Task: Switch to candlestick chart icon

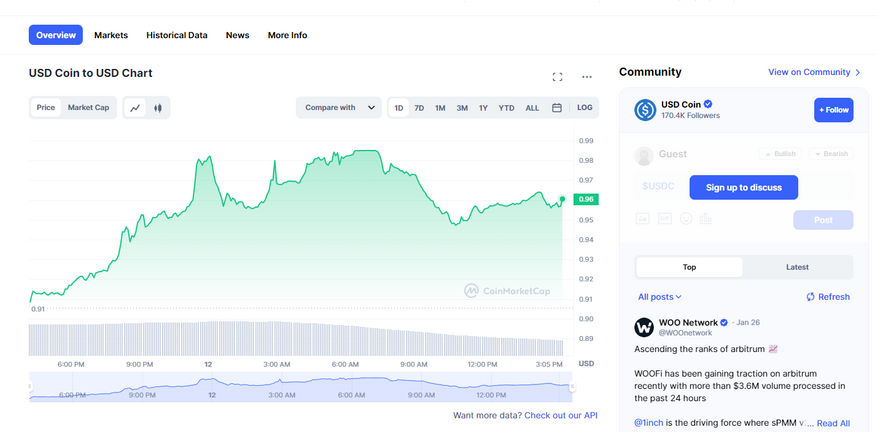Action: point(158,108)
